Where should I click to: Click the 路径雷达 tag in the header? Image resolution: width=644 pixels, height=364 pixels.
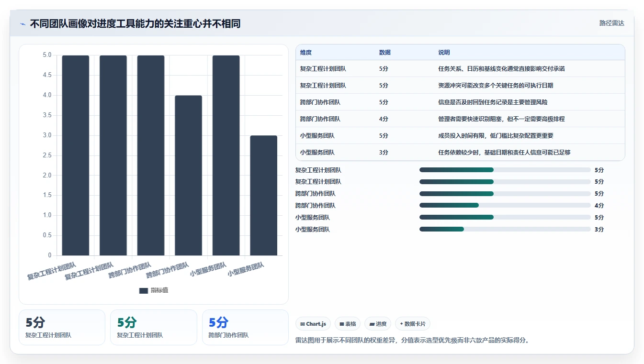tap(611, 23)
